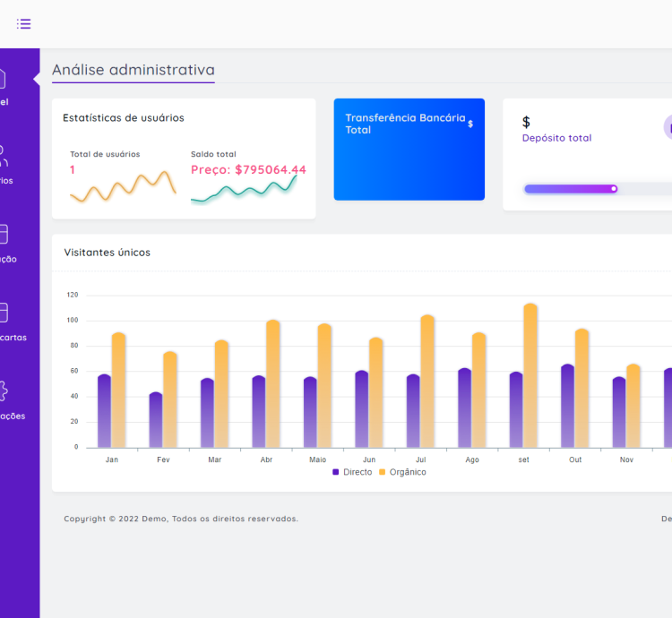This screenshot has width=672, height=618.
Task: Click the third sidebar icon below users
Action: click(x=2, y=234)
